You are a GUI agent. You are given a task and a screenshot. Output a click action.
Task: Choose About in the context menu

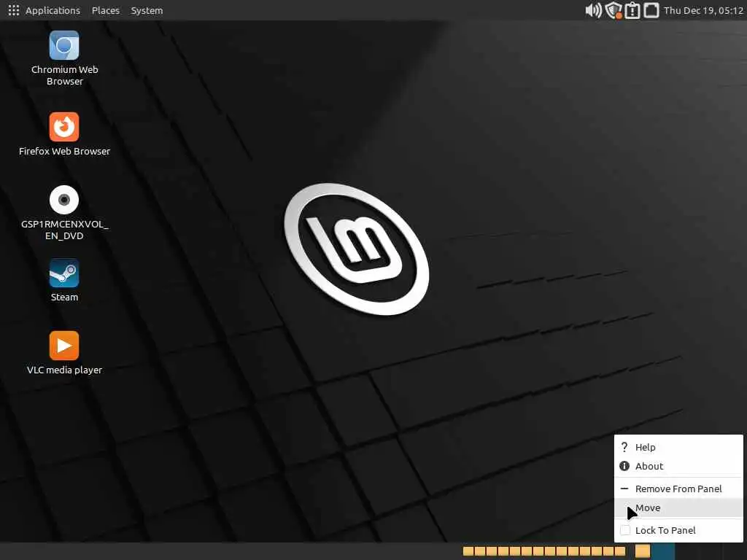pyautogui.click(x=678, y=466)
